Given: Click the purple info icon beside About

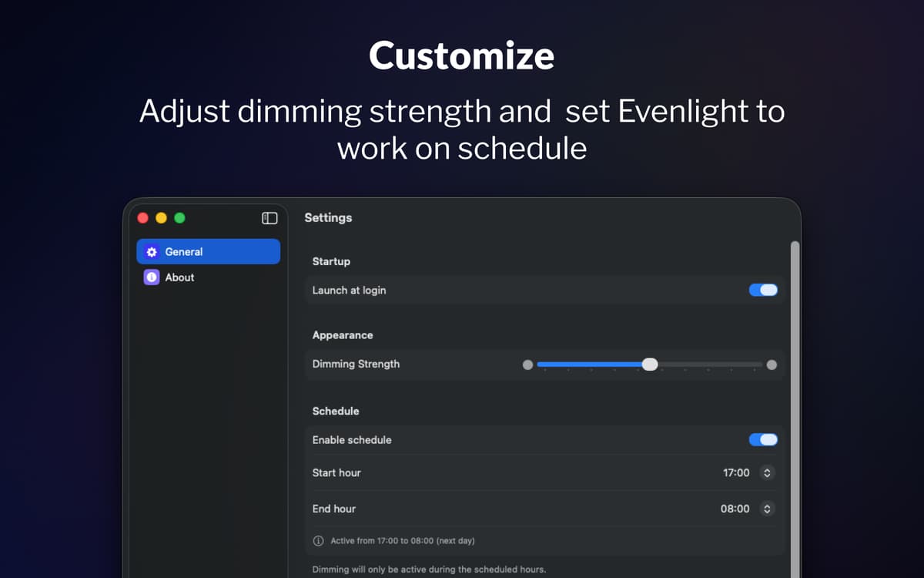Looking at the screenshot, I should (x=152, y=277).
